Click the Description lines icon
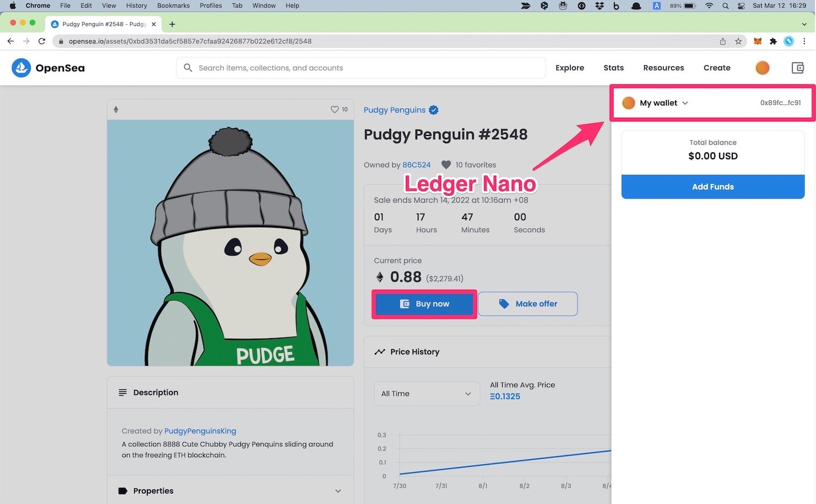The width and height of the screenshot is (816, 504). coord(122,393)
